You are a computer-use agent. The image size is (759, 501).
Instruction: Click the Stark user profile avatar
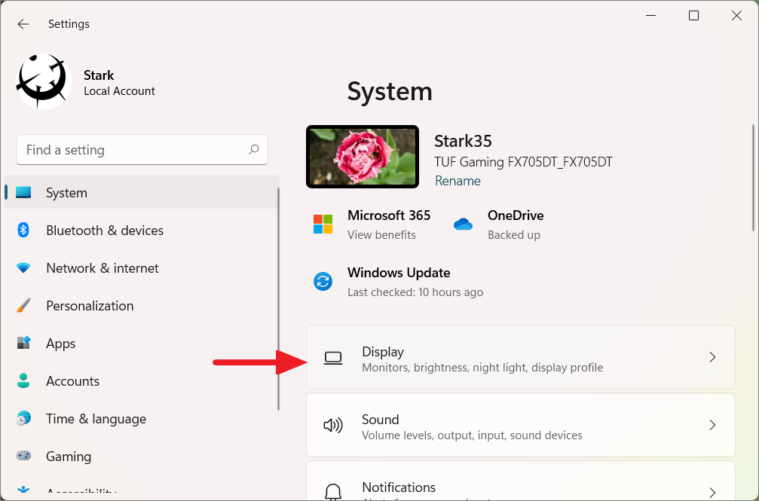click(x=44, y=81)
